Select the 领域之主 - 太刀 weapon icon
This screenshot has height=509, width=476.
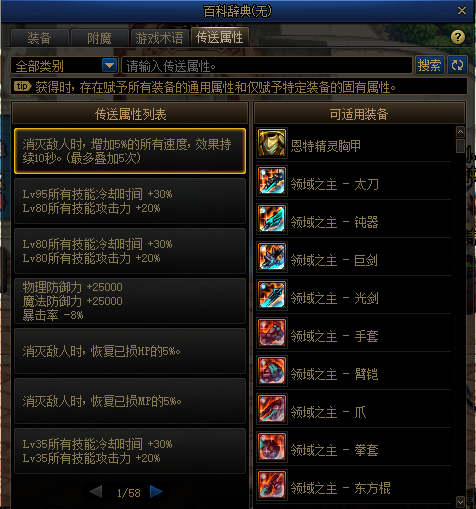(272, 181)
